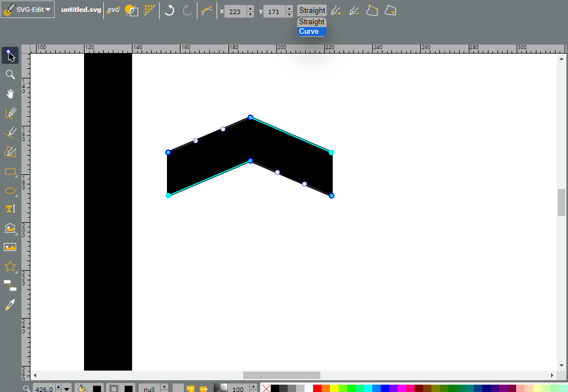Open the zoom level dropdown arrow
This screenshot has height=392, width=568.
tap(67, 389)
